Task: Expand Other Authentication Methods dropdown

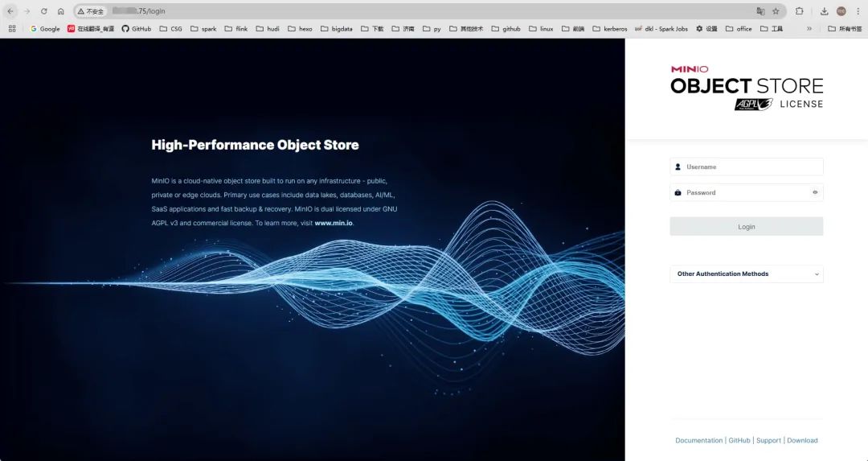Action: point(746,274)
